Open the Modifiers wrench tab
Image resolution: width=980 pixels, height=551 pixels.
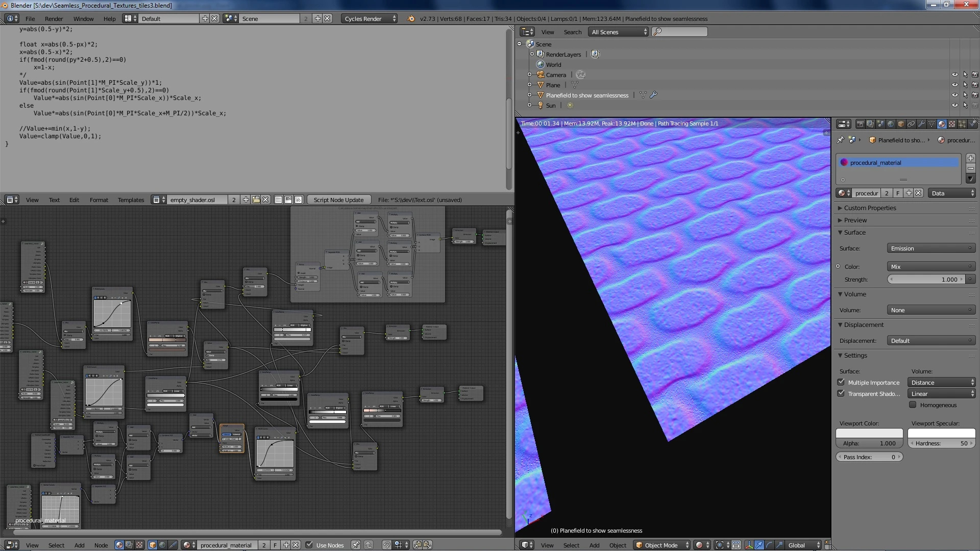coord(921,124)
